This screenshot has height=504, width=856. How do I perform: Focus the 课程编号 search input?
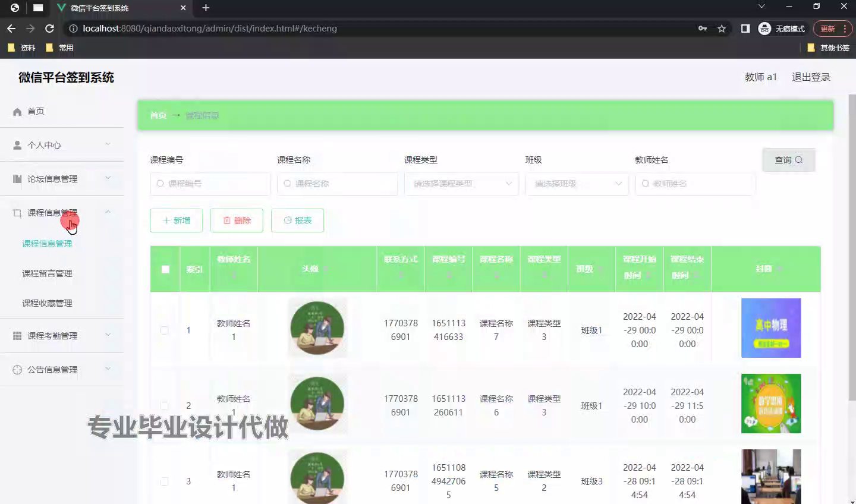[x=210, y=184]
